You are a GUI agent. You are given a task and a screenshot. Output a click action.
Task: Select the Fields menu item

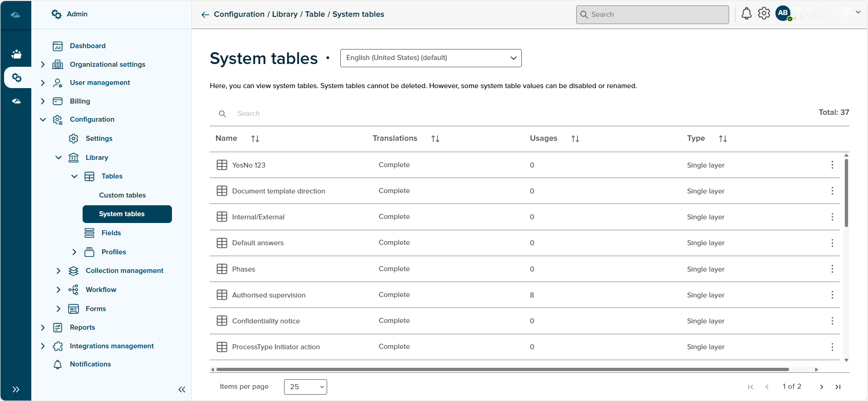111,233
